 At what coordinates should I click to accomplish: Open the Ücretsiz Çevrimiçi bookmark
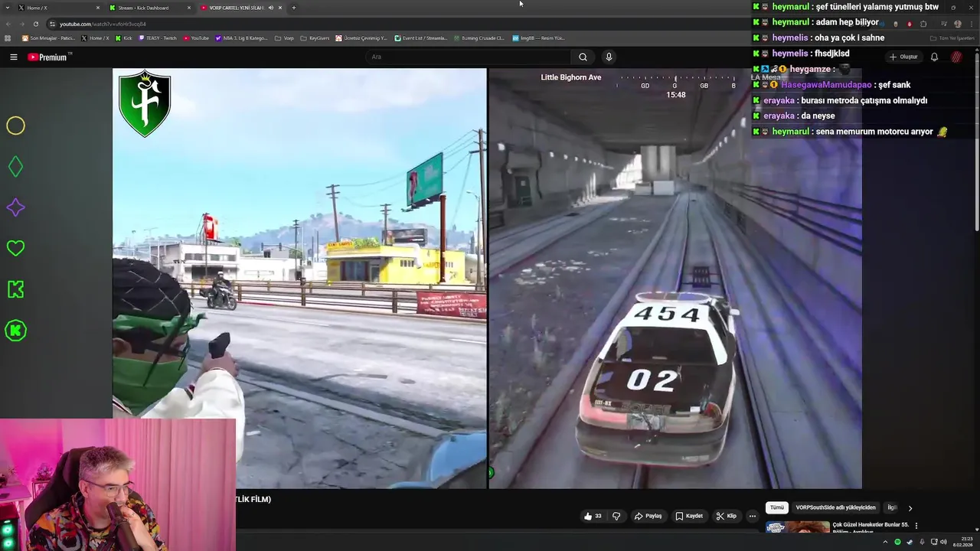pos(361,37)
